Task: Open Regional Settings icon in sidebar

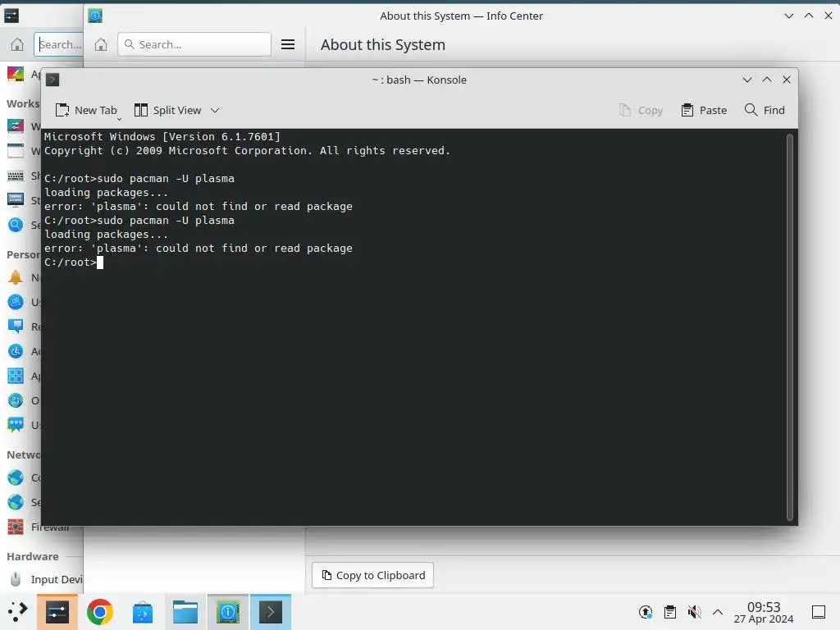Action: (x=16, y=326)
